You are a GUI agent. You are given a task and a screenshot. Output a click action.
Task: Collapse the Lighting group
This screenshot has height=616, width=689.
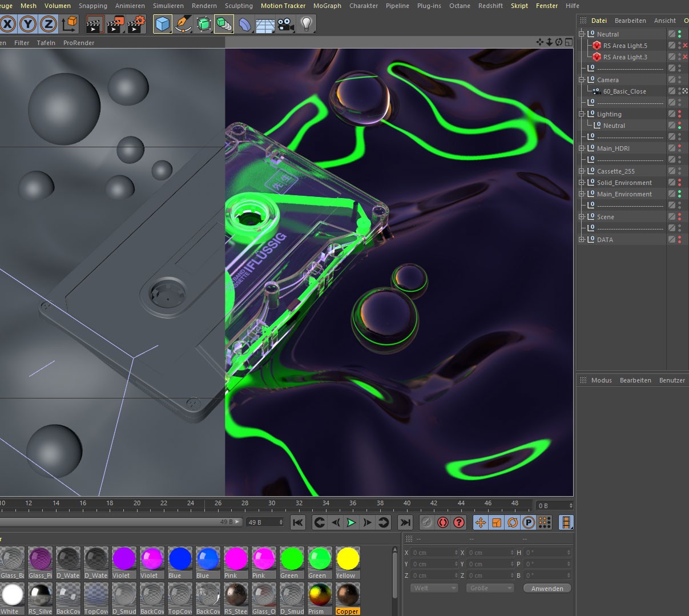(x=581, y=114)
